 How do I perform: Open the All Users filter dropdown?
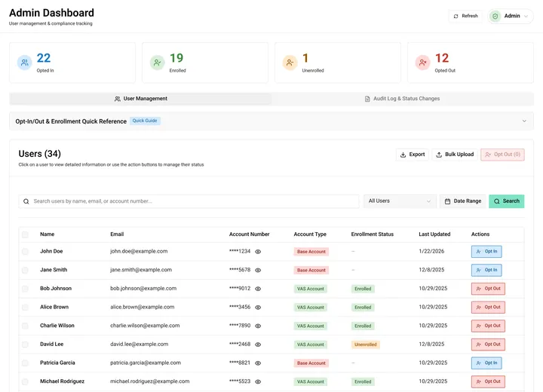click(399, 201)
